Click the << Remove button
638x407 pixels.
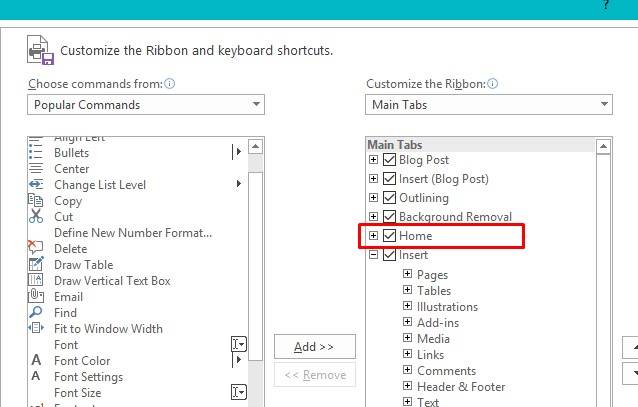point(315,374)
